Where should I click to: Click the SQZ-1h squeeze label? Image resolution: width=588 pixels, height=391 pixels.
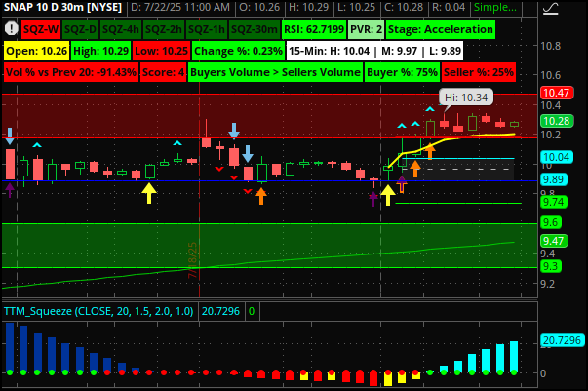207,29
